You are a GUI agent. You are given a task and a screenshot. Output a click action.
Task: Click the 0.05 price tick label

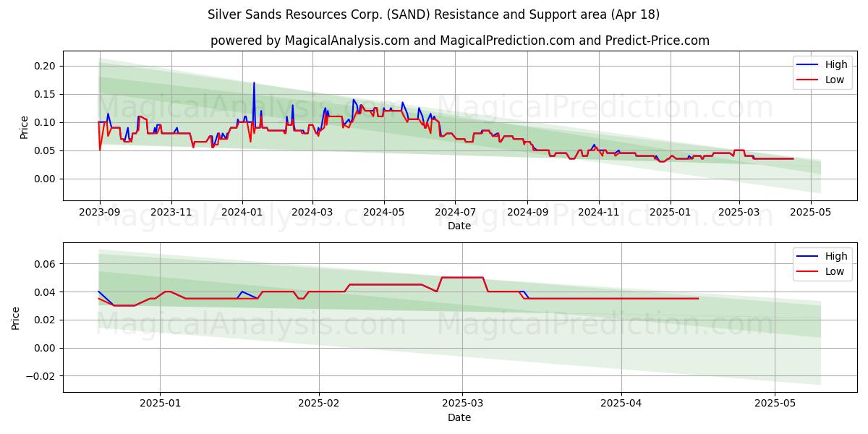coord(46,150)
